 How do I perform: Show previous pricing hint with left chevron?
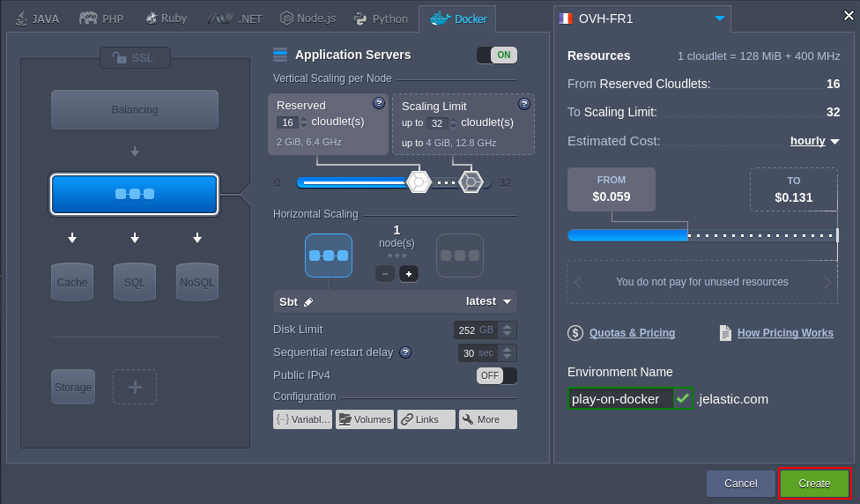pos(577,282)
